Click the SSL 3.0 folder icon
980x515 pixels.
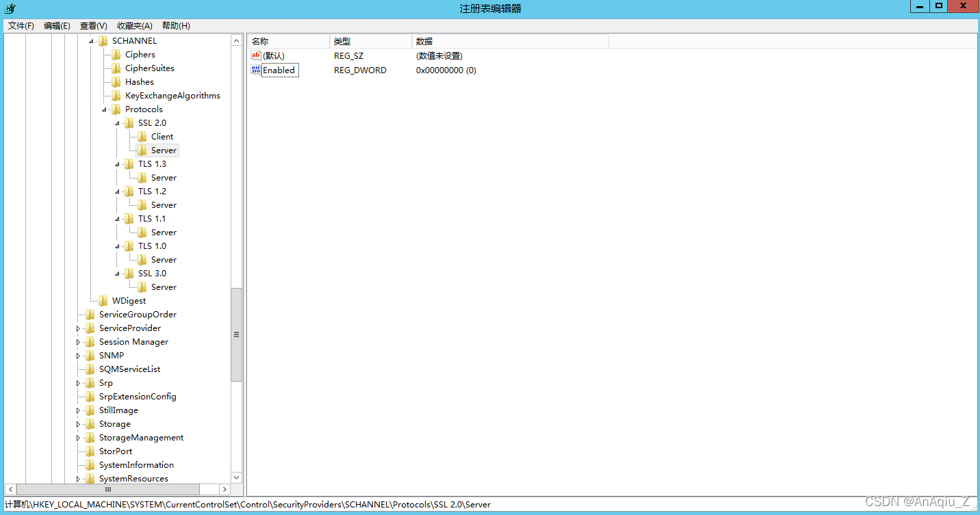click(129, 274)
